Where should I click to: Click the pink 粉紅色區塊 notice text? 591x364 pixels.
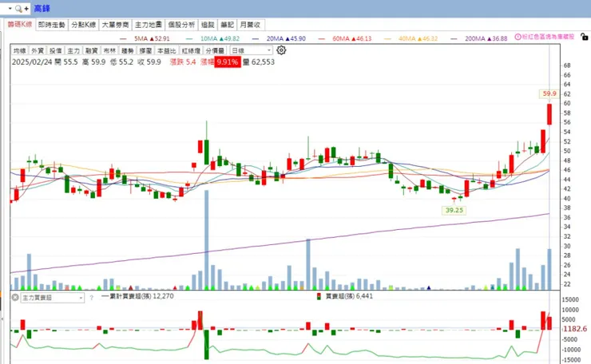pyautogui.click(x=548, y=37)
